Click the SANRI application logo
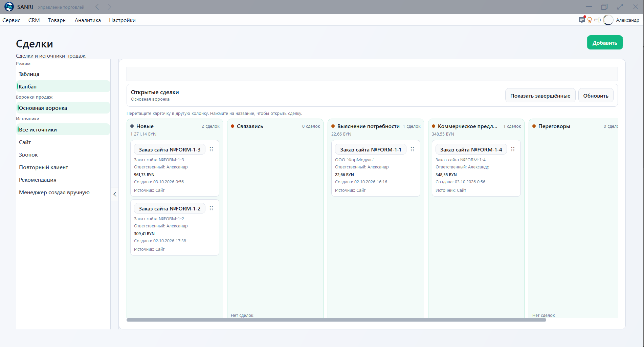This screenshot has width=644, height=347. tap(9, 7)
